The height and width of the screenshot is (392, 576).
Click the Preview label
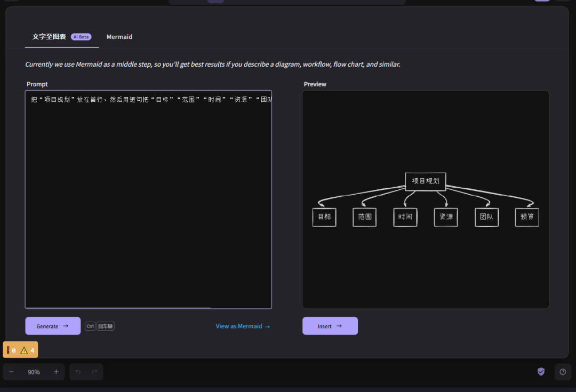315,84
